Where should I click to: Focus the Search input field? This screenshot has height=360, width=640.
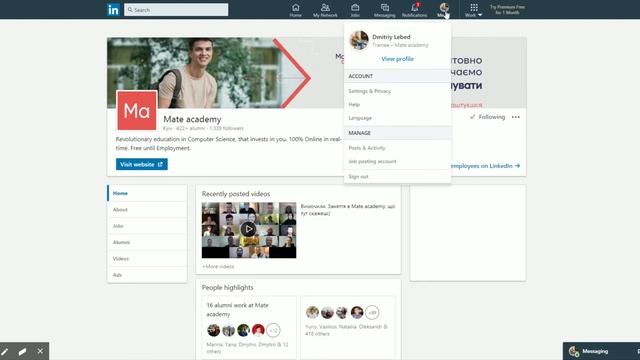click(176, 10)
